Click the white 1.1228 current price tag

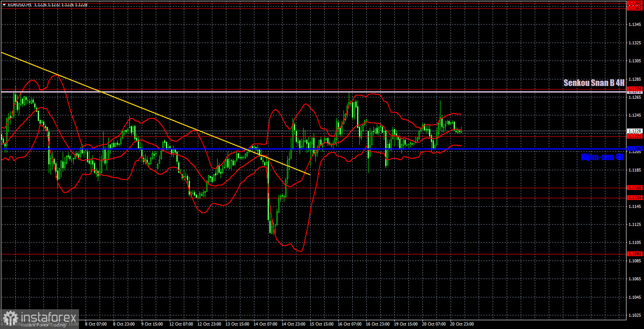pyautogui.click(x=635, y=131)
